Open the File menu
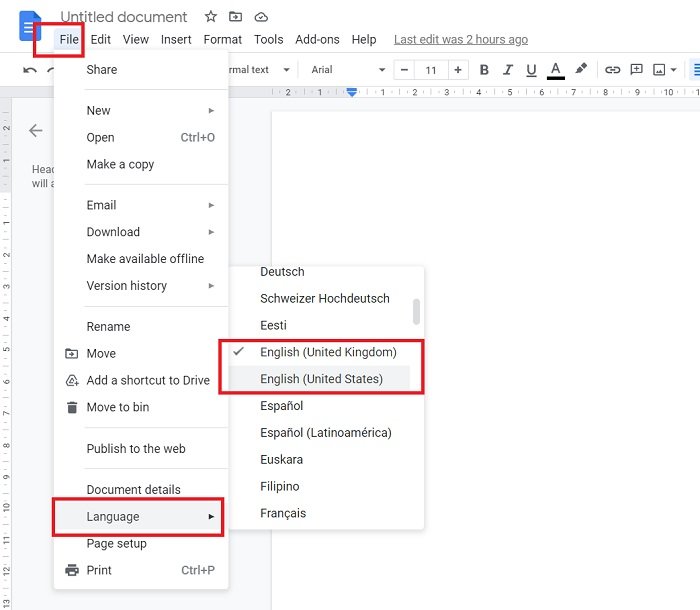The height and width of the screenshot is (610, 700). pyautogui.click(x=69, y=40)
